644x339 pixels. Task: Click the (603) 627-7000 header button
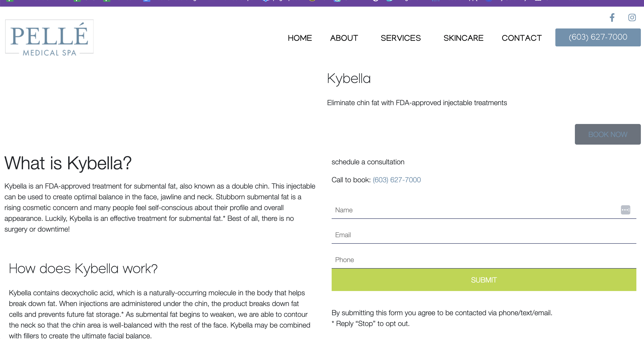(x=598, y=37)
